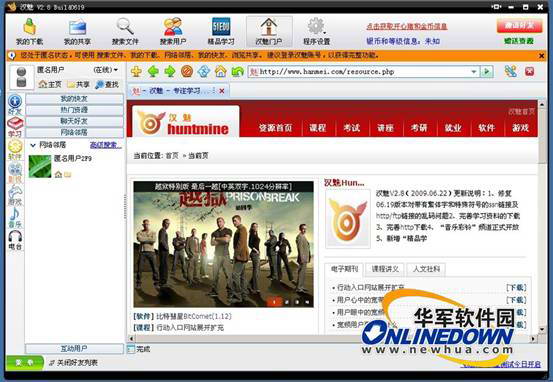Go to browser home icon
Screen dimensions: 553x382
pos(221,72)
